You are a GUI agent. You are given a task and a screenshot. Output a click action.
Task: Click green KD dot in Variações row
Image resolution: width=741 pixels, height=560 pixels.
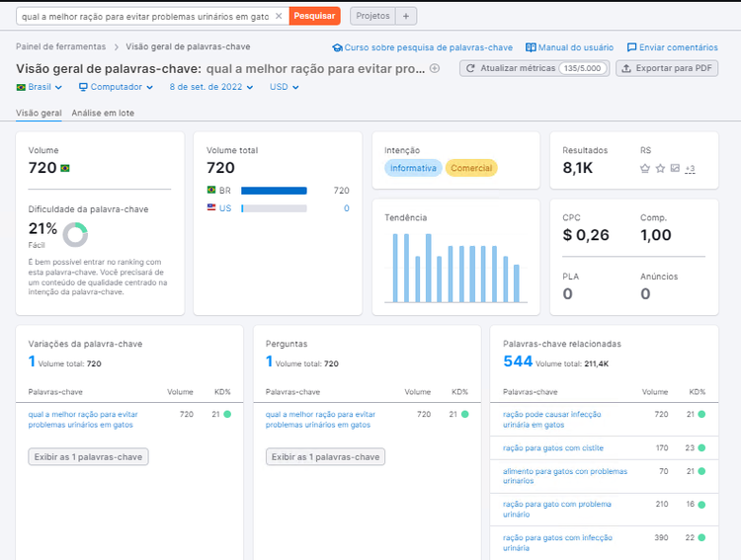tap(227, 415)
